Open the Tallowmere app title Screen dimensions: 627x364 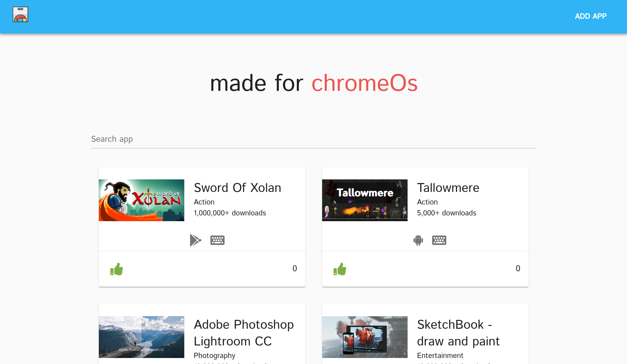(x=448, y=187)
